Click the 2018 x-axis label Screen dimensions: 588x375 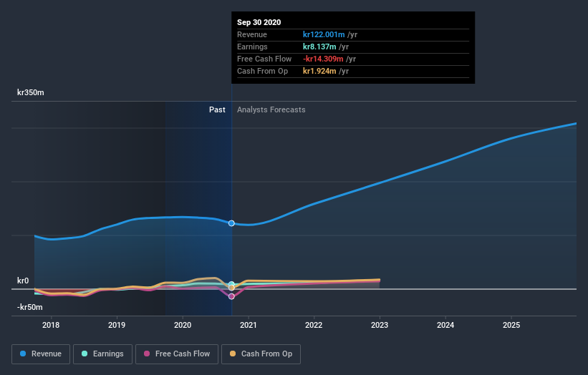tap(51, 325)
